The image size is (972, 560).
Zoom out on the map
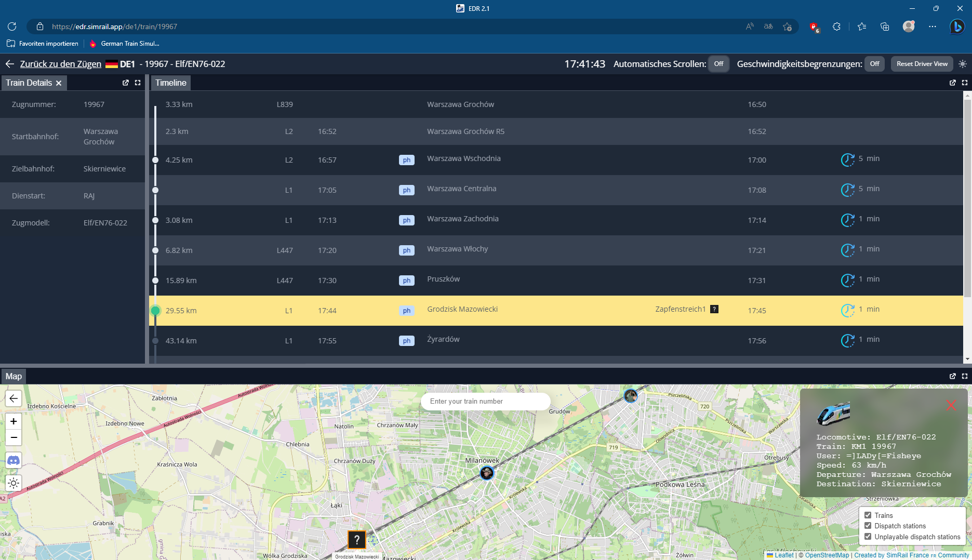click(x=14, y=437)
